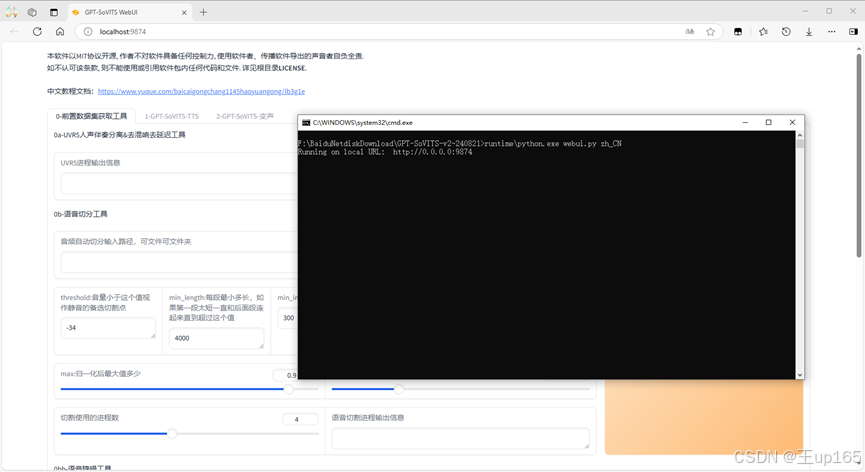Switch to the 1-GPT-SoVITS-TTS tab
Image resolution: width=865 pixels, height=472 pixels.
click(x=172, y=116)
